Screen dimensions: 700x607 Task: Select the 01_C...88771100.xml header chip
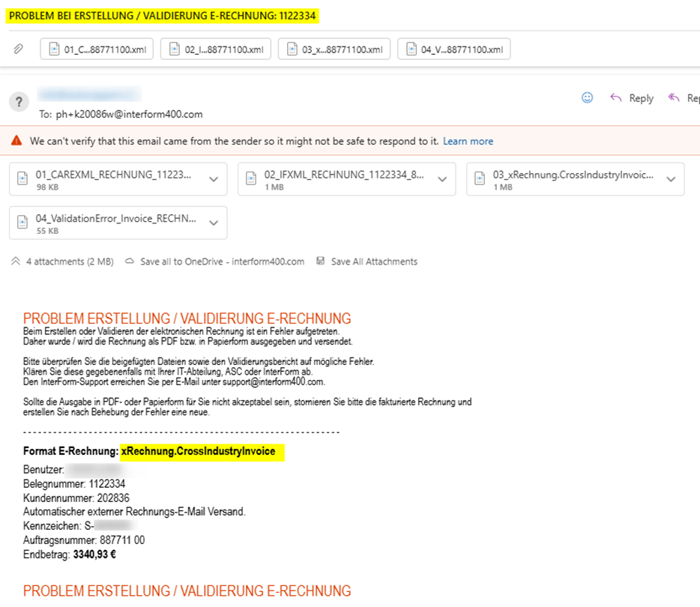click(97, 49)
